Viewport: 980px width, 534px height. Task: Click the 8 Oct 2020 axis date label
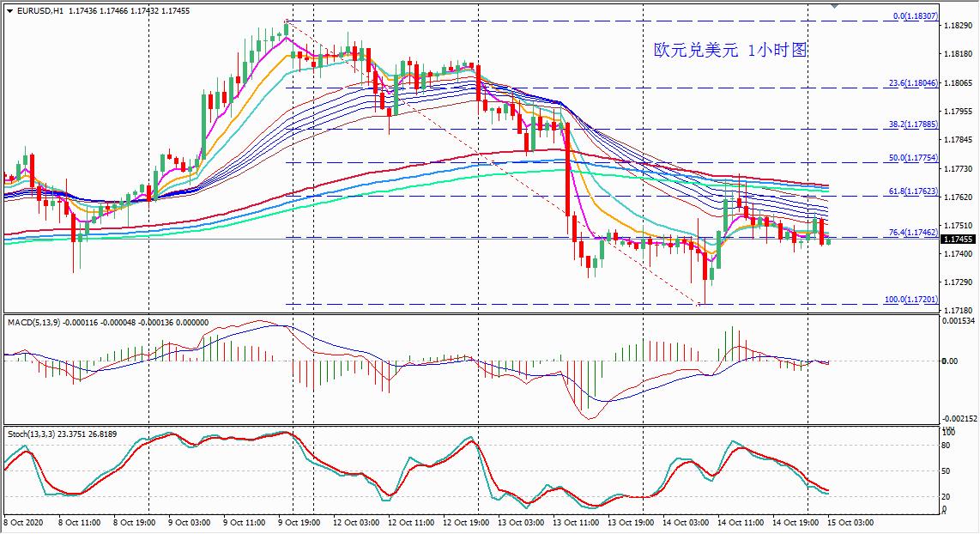23,522
